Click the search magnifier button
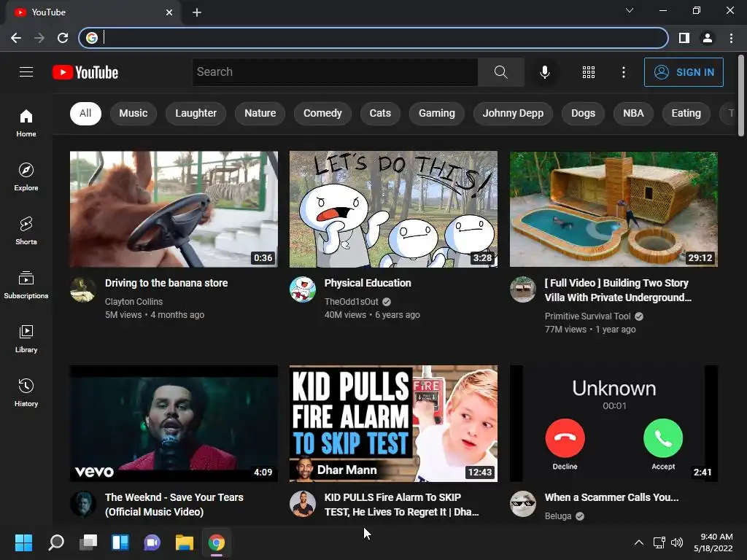The height and width of the screenshot is (560, 747). (500, 72)
